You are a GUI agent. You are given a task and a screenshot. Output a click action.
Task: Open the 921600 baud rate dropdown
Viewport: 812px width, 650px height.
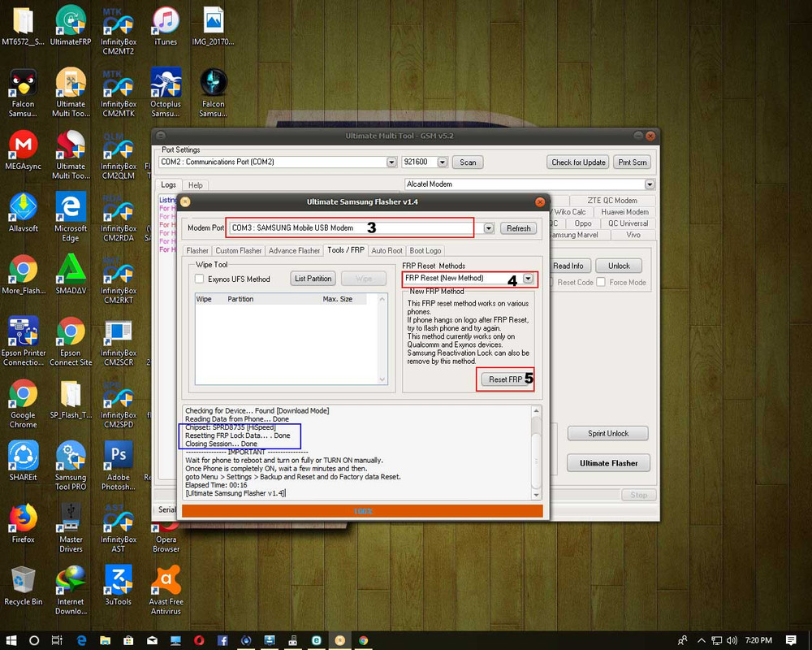[x=443, y=162]
